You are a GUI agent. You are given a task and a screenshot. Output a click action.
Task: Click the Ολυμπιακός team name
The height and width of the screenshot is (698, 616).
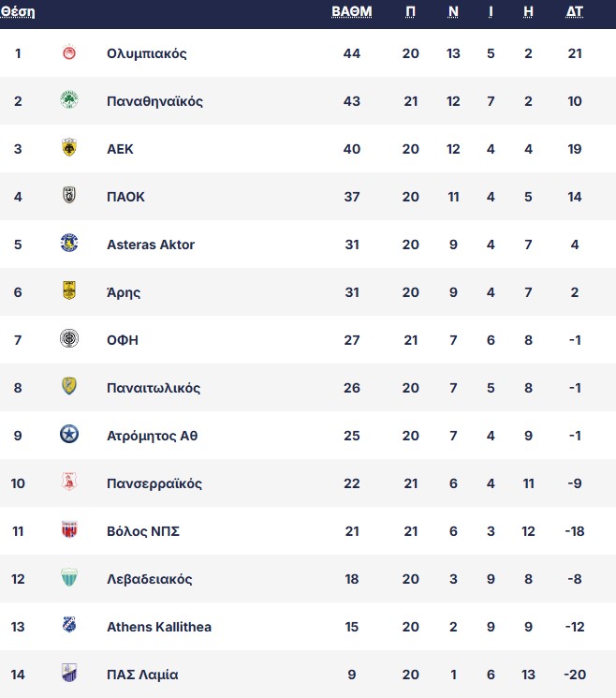coord(146,53)
